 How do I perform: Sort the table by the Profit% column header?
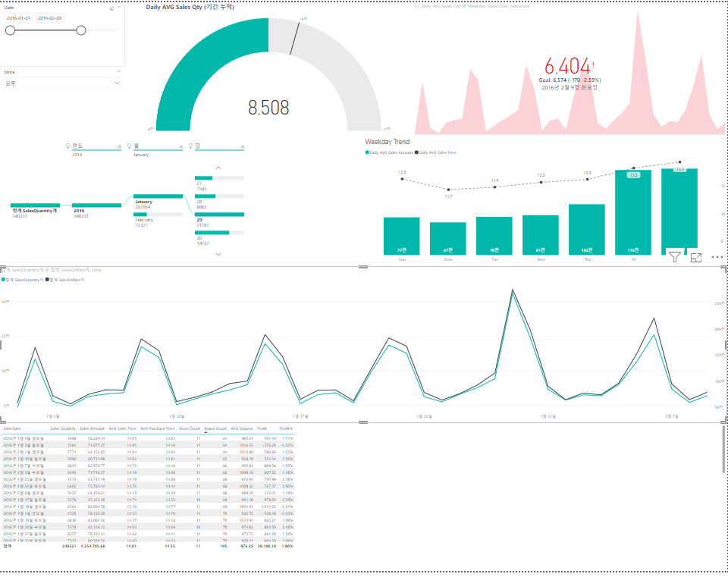click(x=286, y=428)
